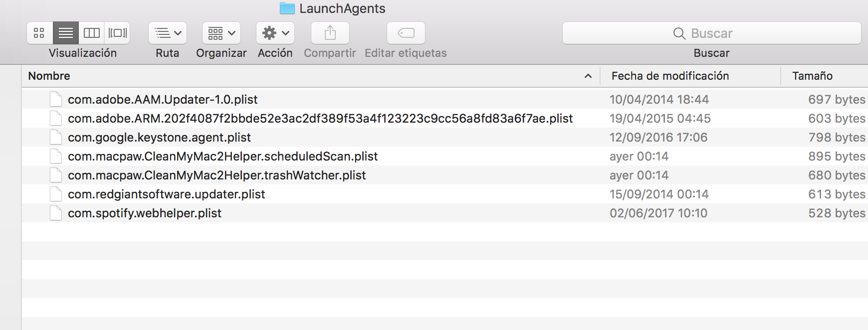Select com.macpaw.CleanMyMac2Helper.scheduledScan.plist

(222, 156)
